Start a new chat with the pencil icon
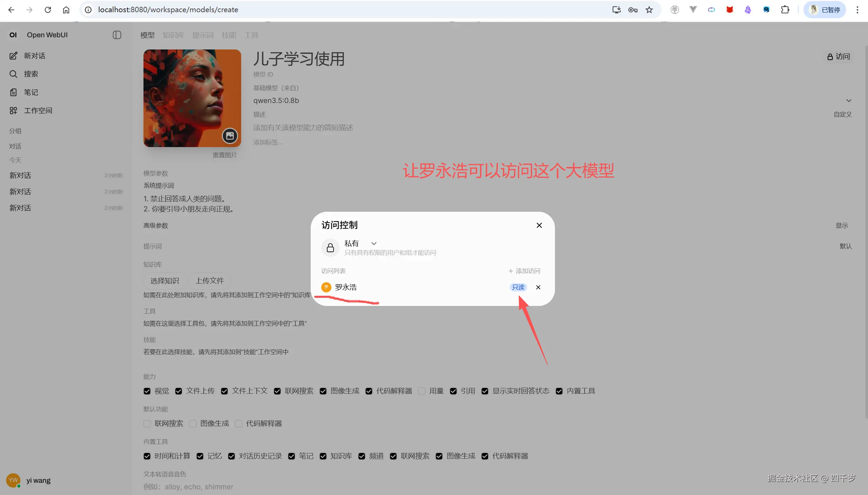The image size is (868, 495). [x=14, y=56]
